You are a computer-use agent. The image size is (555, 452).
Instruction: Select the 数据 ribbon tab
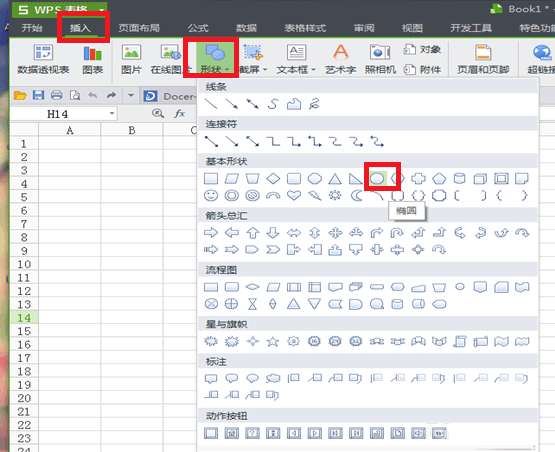246,28
